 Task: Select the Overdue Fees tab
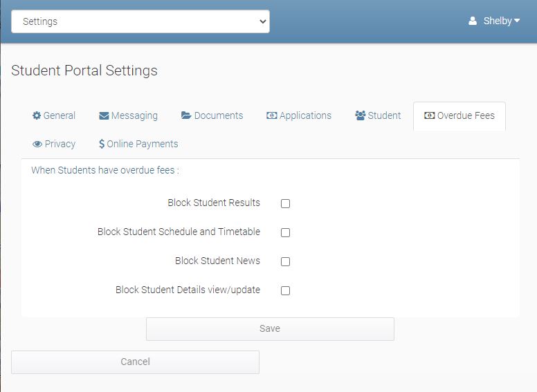[x=466, y=115]
